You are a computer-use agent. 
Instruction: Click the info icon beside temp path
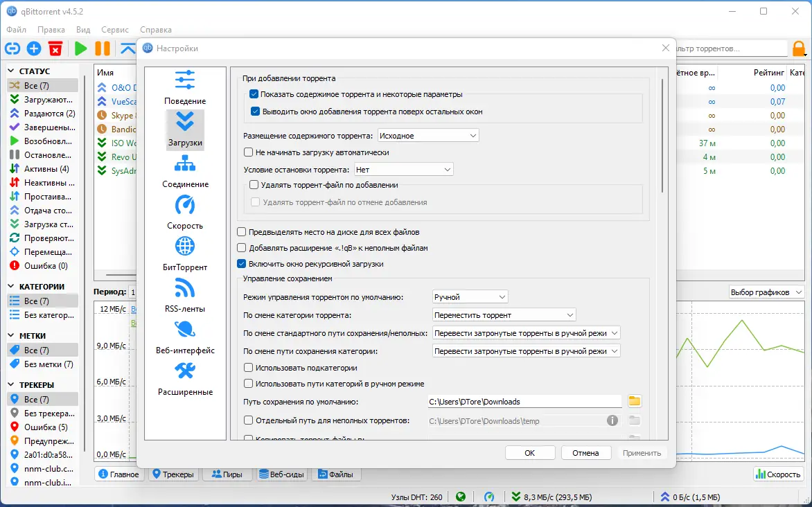[x=612, y=420]
